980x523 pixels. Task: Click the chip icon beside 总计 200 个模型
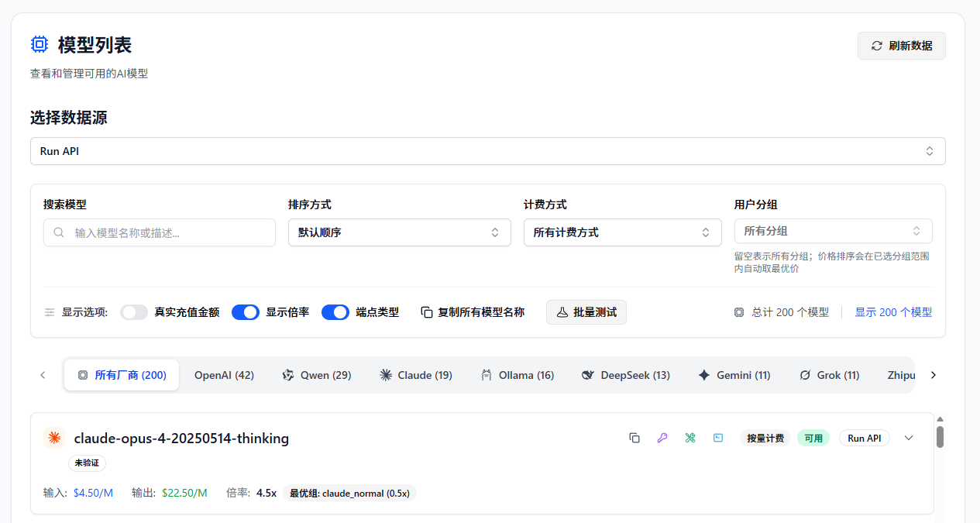(739, 312)
